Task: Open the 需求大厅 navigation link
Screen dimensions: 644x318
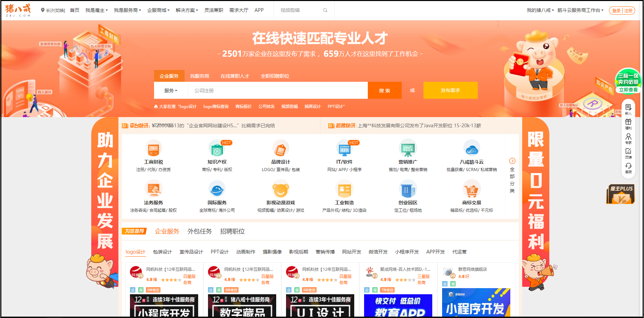Action: coord(239,10)
